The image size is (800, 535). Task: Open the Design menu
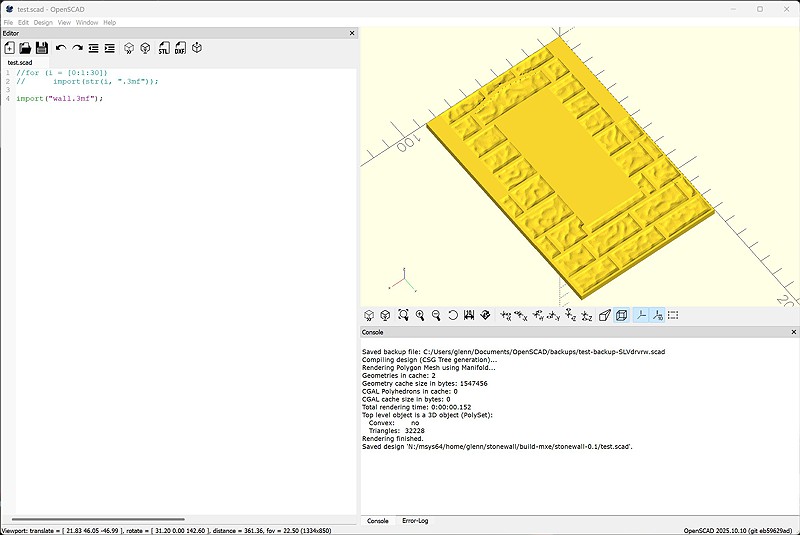tap(43, 22)
